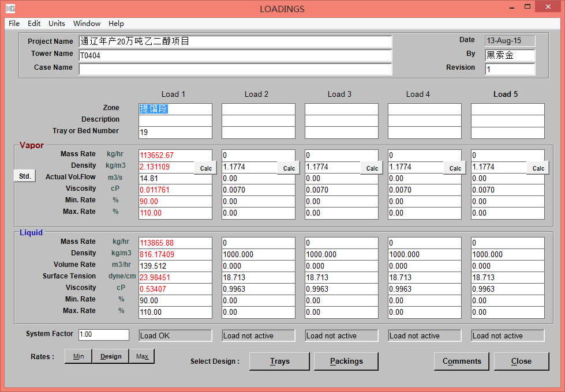
Task: Click the Calc button for Load 1 density
Action: 206,168
